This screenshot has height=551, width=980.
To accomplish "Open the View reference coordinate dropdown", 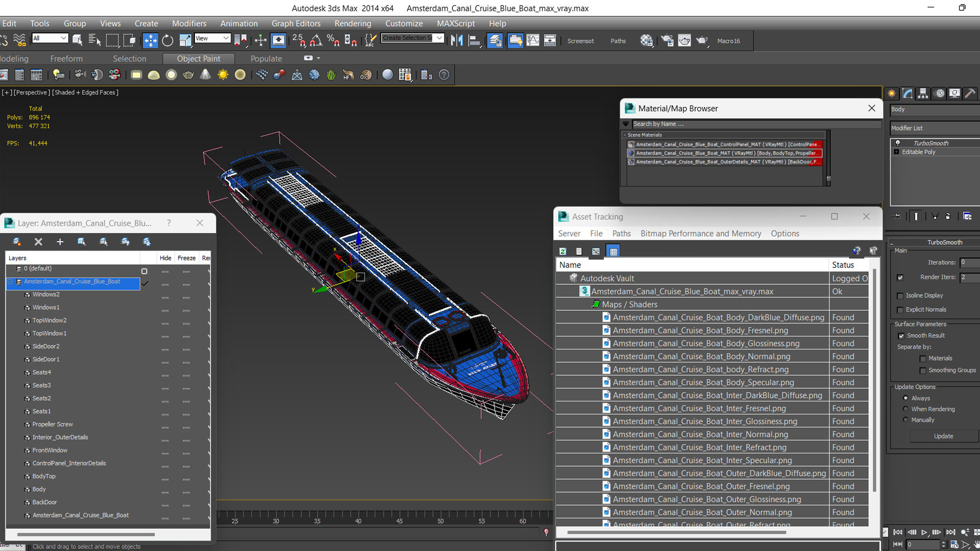I will click(212, 38).
